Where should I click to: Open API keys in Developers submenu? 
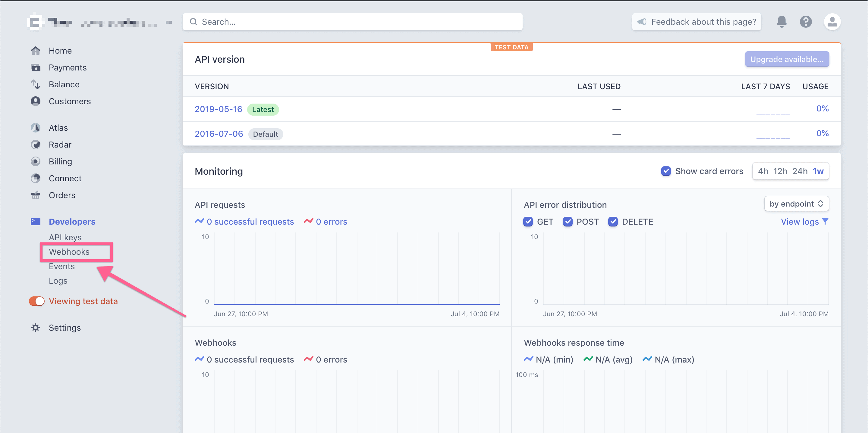65,237
